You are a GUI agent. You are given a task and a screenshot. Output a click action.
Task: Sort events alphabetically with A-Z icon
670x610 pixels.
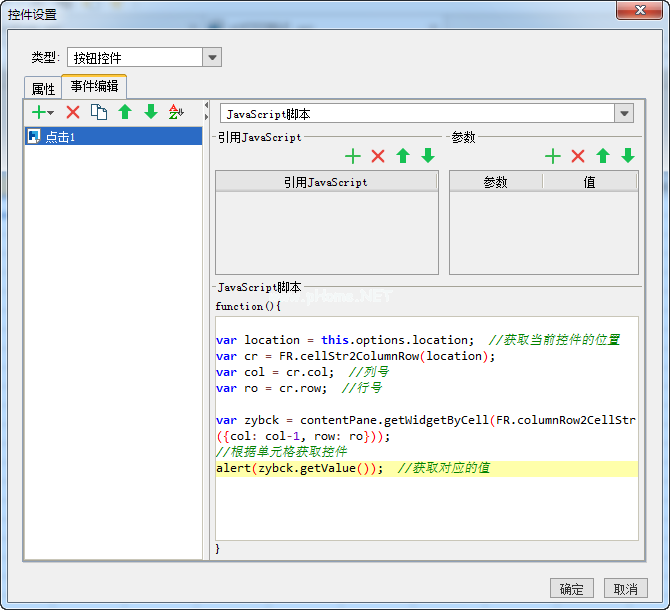(x=177, y=112)
